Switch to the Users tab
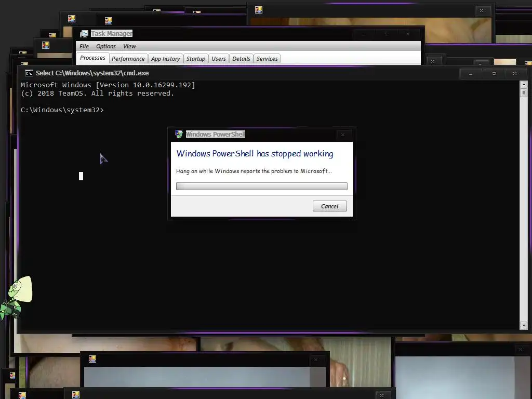This screenshot has height=399, width=532. coord(219,59)
